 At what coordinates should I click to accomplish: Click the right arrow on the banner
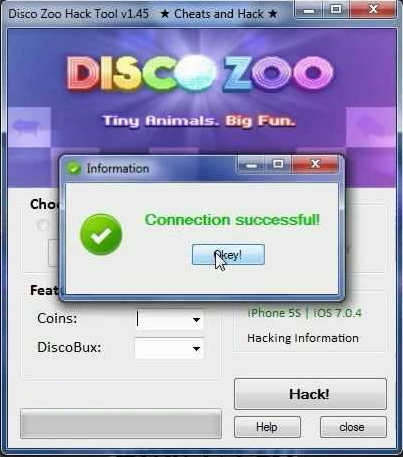tap(371, 127)
